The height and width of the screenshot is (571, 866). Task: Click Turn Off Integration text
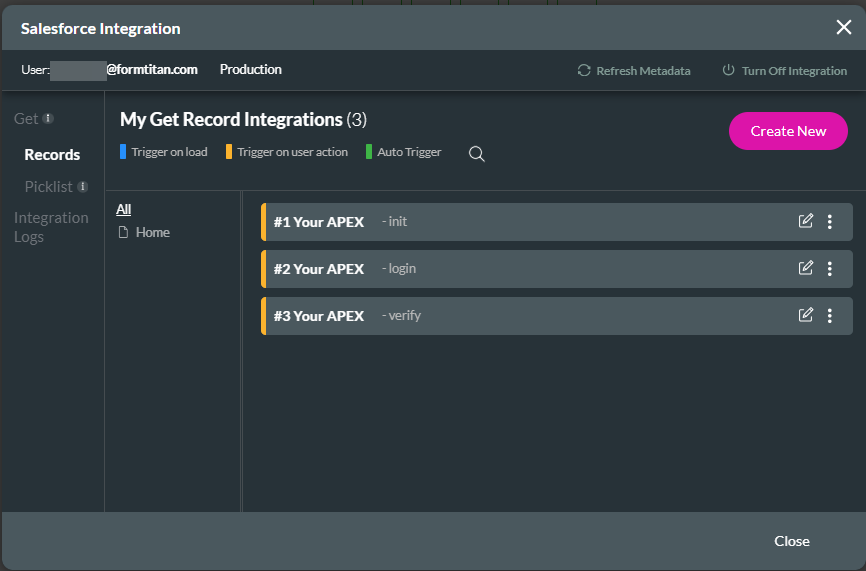coord(794,71)
